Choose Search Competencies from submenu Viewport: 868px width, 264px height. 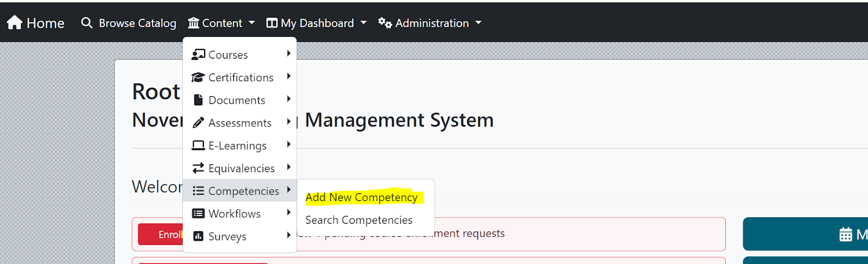[x=359, y=220]
